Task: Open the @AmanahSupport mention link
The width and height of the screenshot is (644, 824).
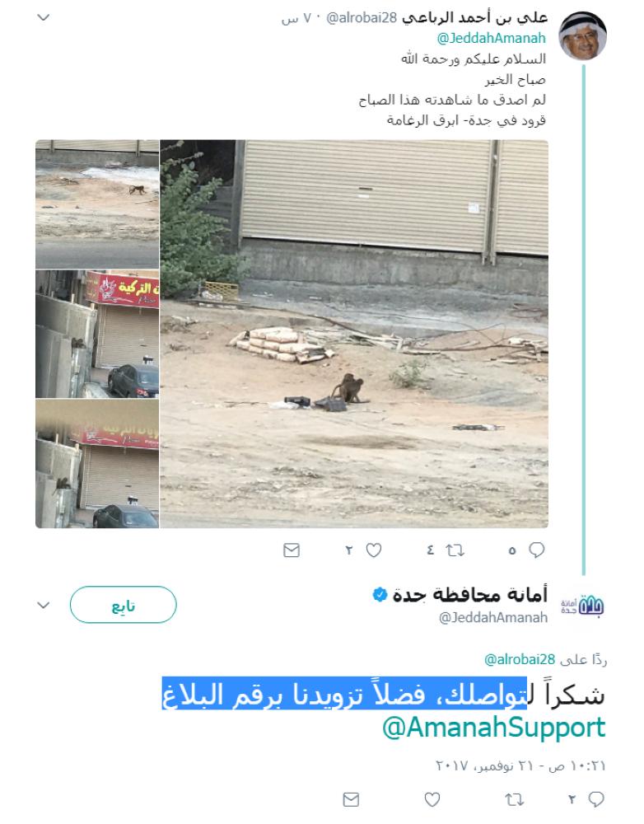Action: tap(494, 728)
